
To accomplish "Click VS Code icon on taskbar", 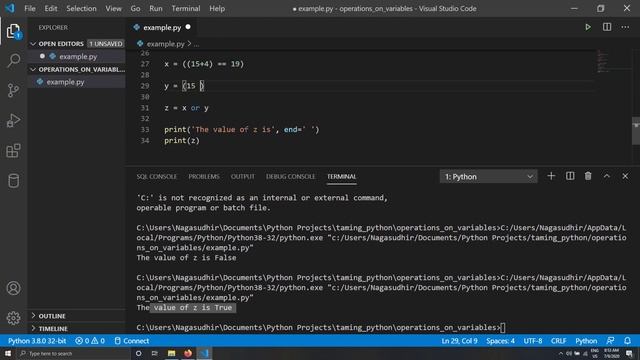I will click(x=204, y=353).
